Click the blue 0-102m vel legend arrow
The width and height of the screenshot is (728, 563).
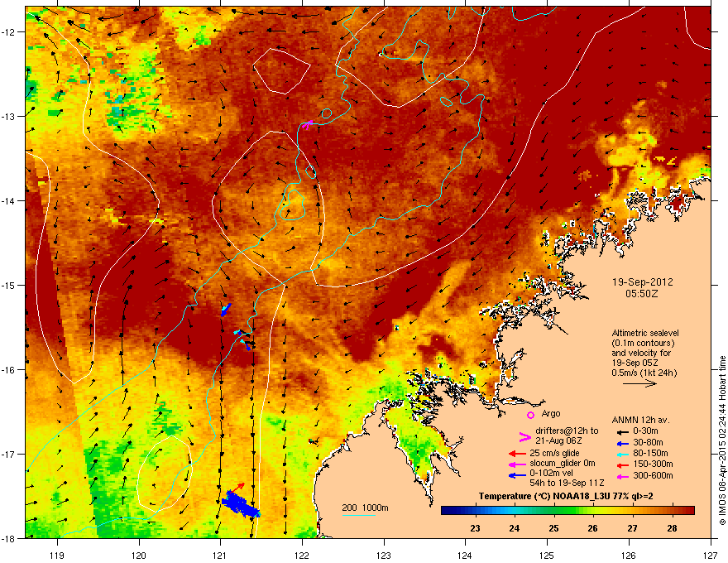[517, 475]
